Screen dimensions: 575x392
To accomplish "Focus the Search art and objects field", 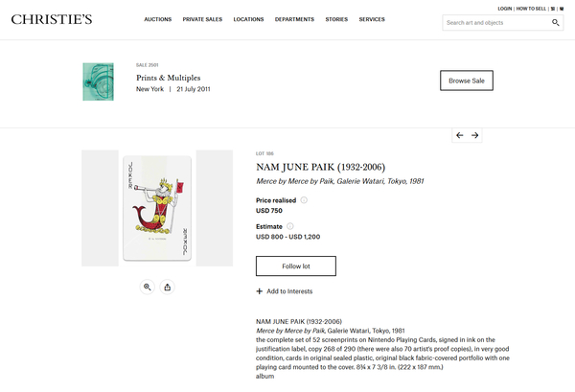I will click(495, 22).
